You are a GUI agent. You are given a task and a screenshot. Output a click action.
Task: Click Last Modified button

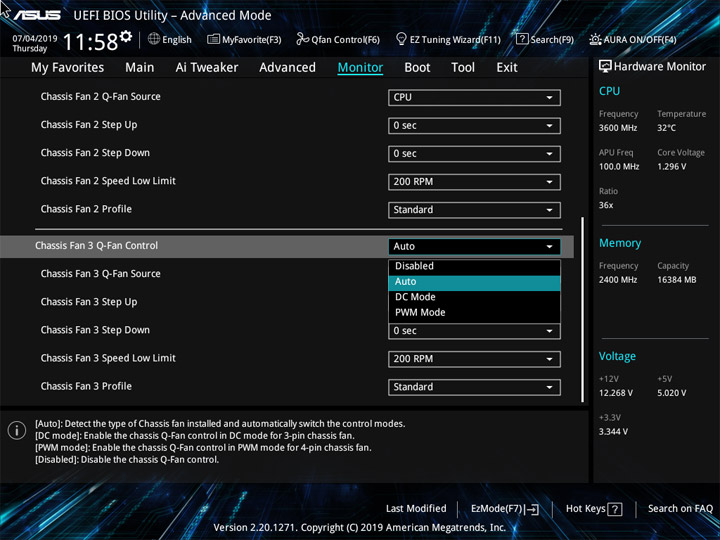pos(416,509)
